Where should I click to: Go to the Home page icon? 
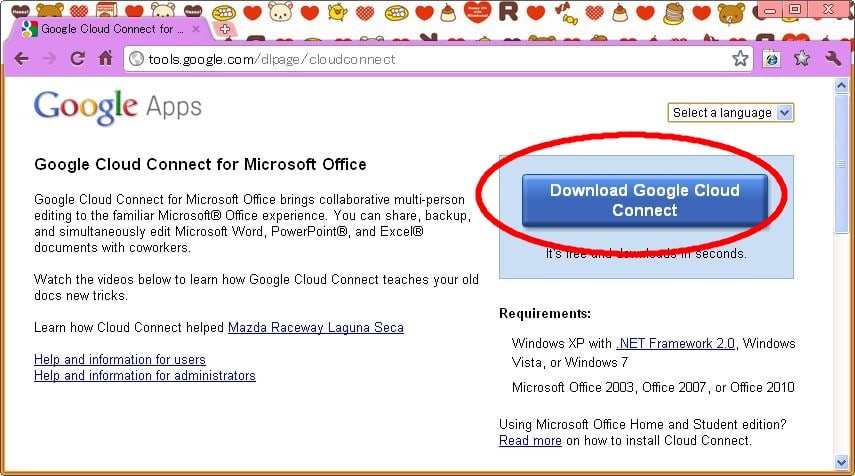click(105, 58)
